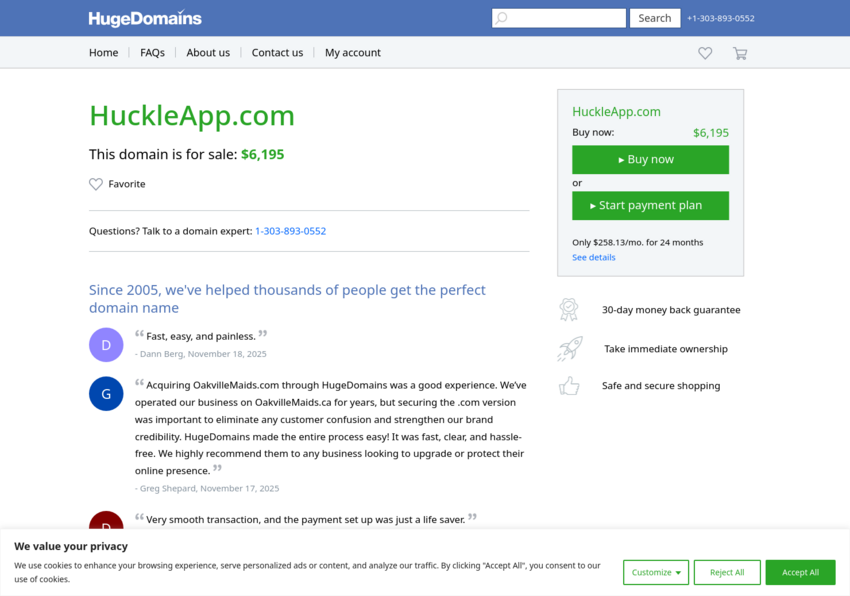Toggle the Favorite heart for HuckleApp.com
The image size is (850, 596).
[x=96, y=184]
